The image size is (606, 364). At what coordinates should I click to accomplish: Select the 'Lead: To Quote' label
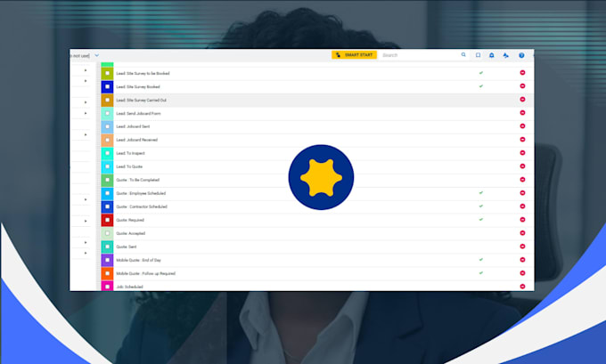pyautogui.click(x=129, y=166)
